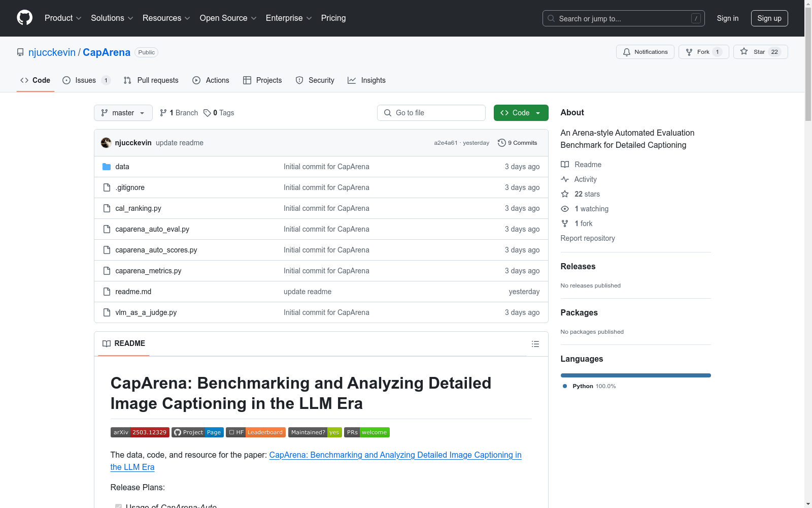Click Report repository link
The height and width of the screenshot is (508, 812).
(588, 238)
